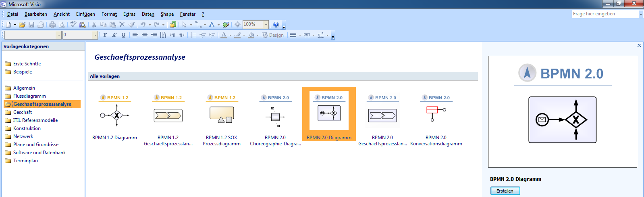Open the Datei menu
The image size is (644, 197).
click(12, 14)
